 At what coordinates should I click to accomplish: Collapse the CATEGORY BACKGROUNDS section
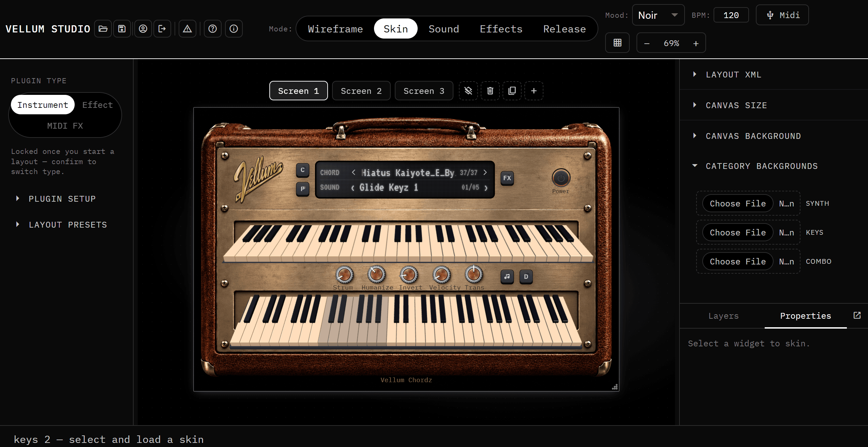774,166
